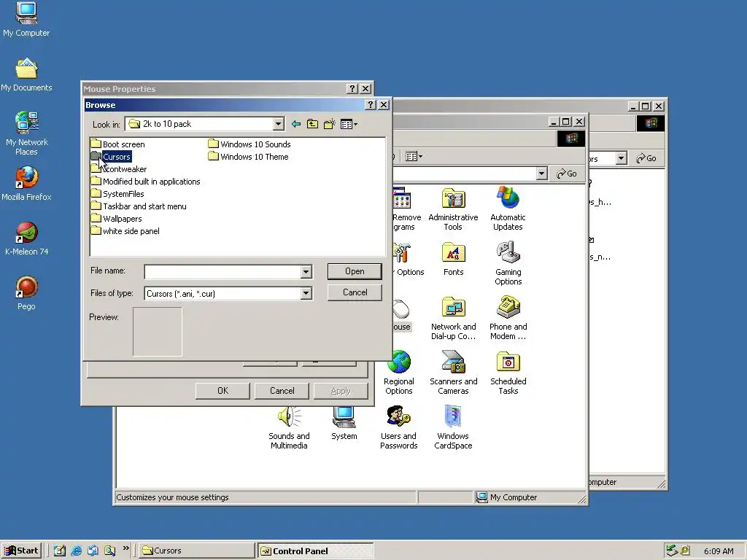The width and height of the screenshot is (747, 560).
Task: Open Scanners and Cameras icon
Action: [x=453, y=373]
